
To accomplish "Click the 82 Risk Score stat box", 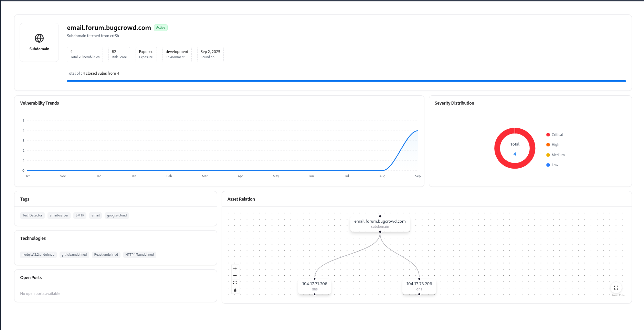I will pyautogui.click(x=119, y=54).
